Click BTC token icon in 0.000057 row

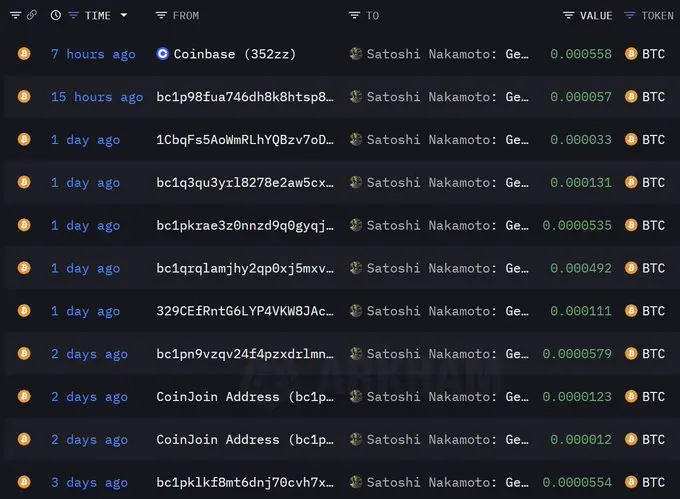pyautogui.click(x=631, y=96)
